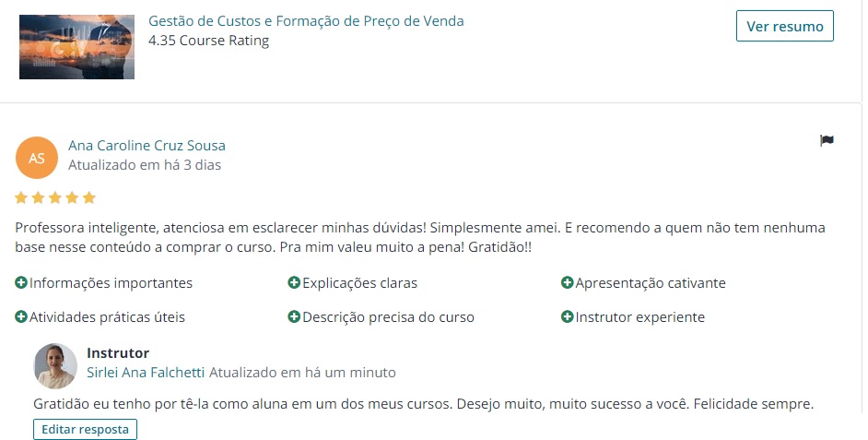This screenshot has width=868, height=440.
Task: Click the Ver resumo button
Action: [784, 26]
